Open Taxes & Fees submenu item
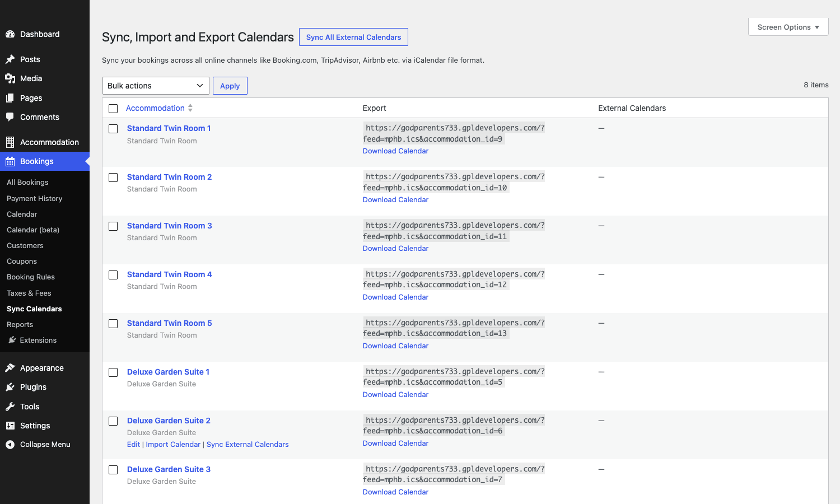This screenshot has width=840, height=504. coord(29,293)
